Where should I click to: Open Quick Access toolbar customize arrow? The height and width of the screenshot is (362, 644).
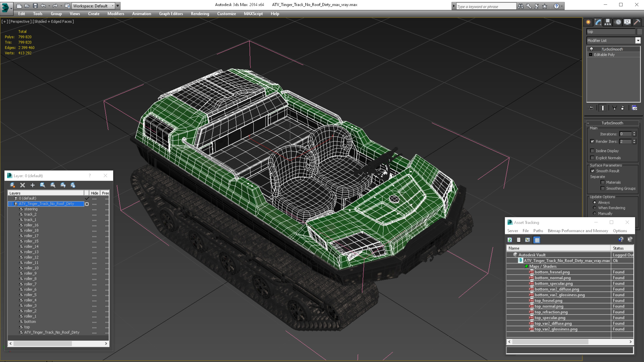click(x=118, y=6)
